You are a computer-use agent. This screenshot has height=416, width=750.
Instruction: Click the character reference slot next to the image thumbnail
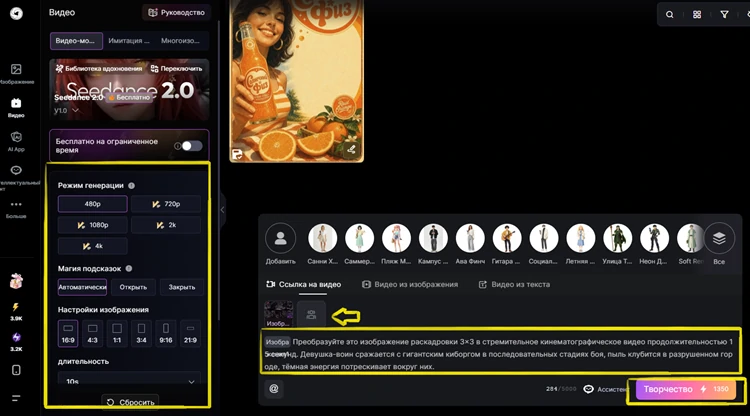pos(311,314)
